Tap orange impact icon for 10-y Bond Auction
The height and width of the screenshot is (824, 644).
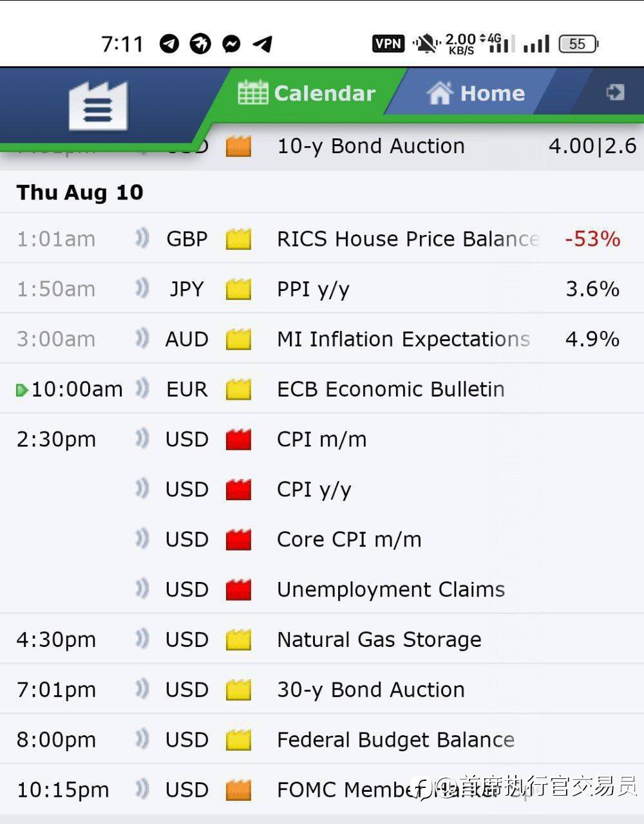click(x=238, y=145)
